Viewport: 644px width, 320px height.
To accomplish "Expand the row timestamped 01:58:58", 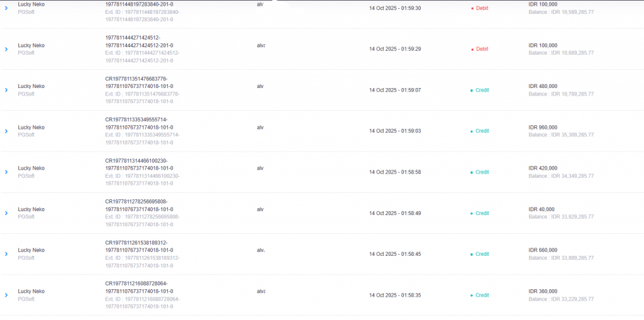I will [6, 172].
